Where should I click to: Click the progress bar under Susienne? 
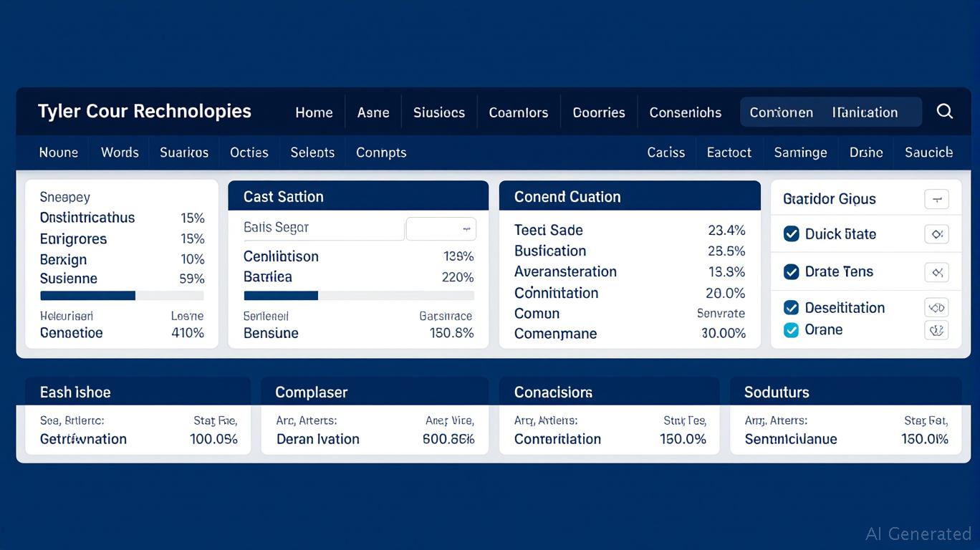pos(122,296)
